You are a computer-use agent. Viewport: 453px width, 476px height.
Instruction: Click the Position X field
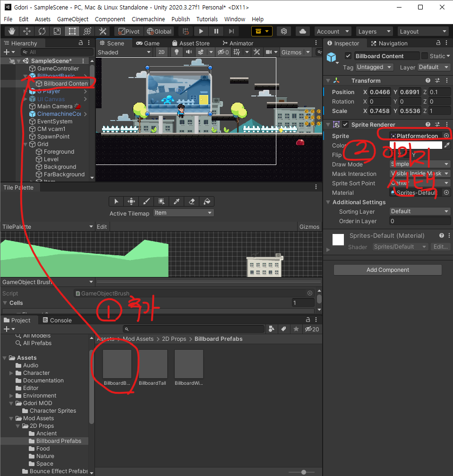(x=380, y=92)
